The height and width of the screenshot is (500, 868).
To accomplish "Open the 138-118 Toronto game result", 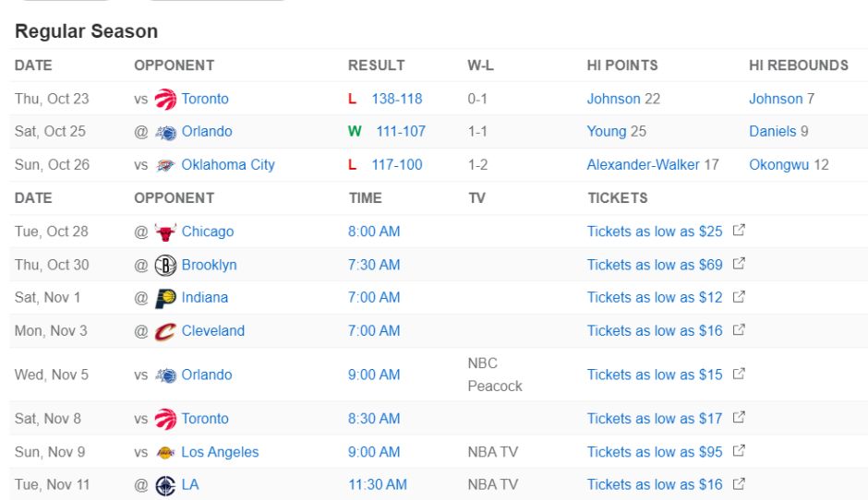I will pos(397,99).
